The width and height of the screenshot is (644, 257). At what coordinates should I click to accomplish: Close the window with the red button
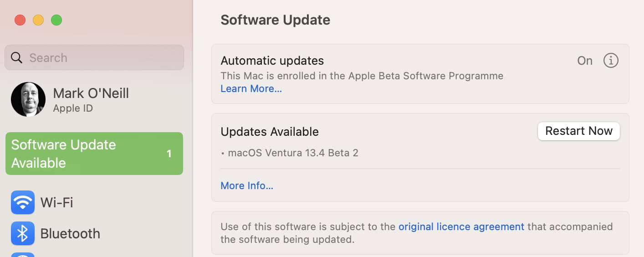coord(20,20)
